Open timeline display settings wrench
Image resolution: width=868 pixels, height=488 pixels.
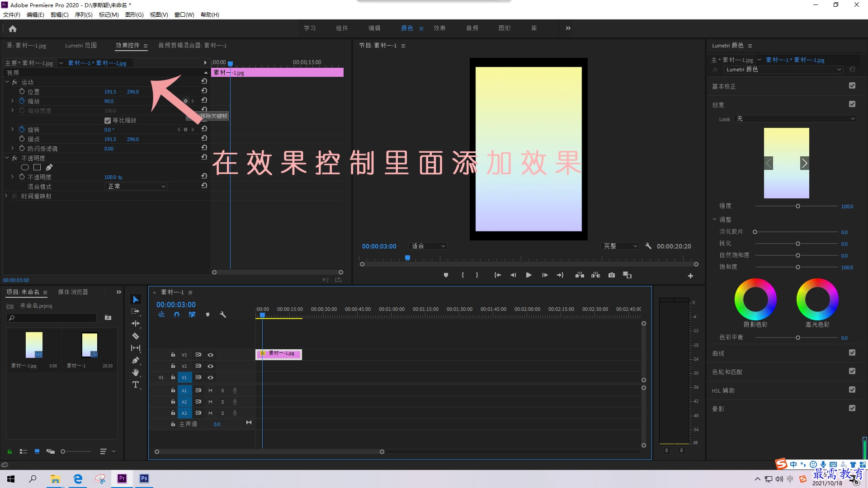(x=223, y=314)
